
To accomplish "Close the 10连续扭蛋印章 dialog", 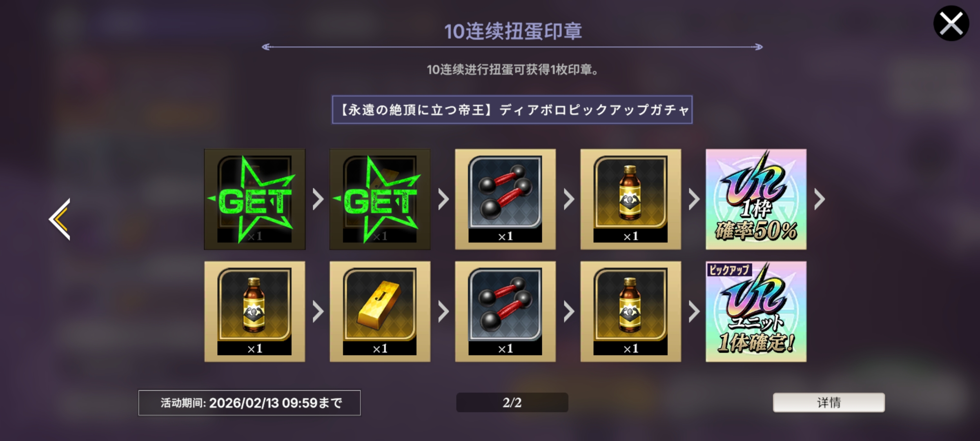I will 951,23.
